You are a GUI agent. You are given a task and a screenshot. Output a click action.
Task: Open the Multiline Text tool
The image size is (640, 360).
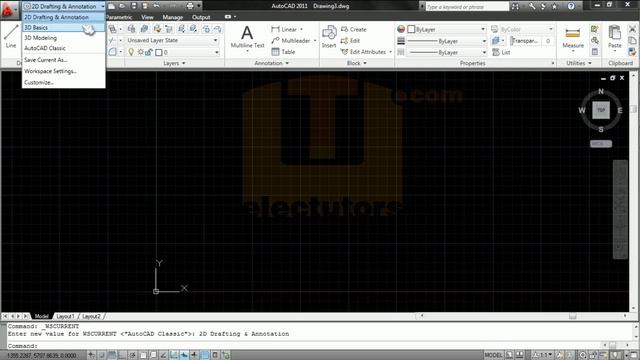point(247,38)
